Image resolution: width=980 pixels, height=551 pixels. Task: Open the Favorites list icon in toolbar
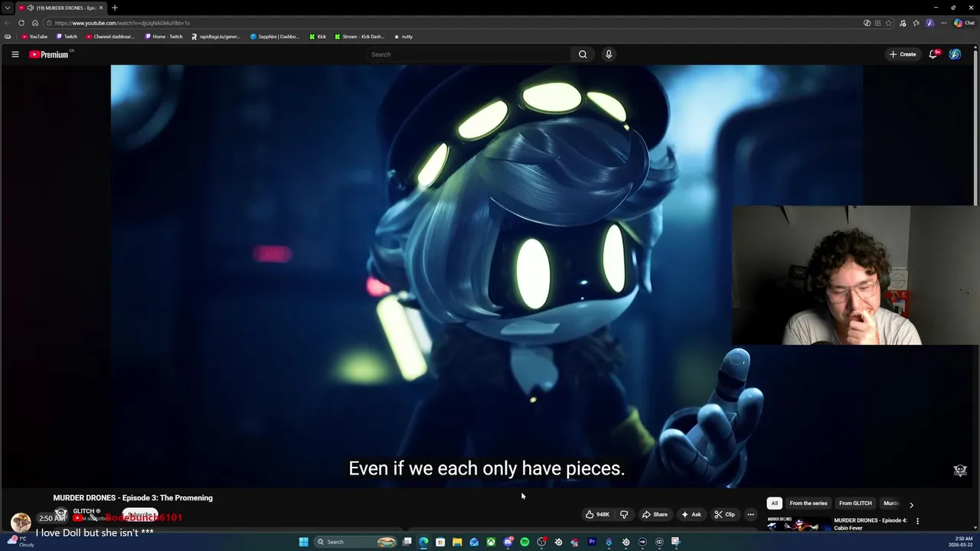[916, 23]
